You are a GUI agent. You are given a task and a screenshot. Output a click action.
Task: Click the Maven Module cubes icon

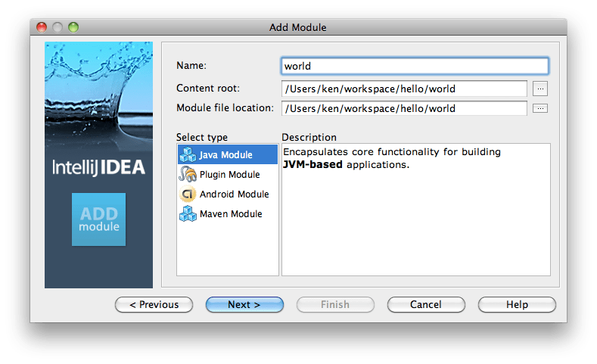[188, 213]
